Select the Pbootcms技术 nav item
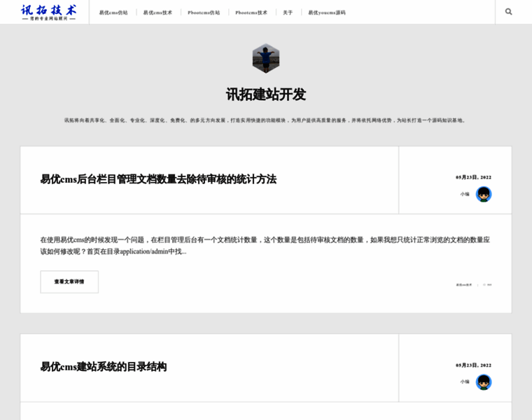Screen dimensions: 532x420 pos(251,13)
